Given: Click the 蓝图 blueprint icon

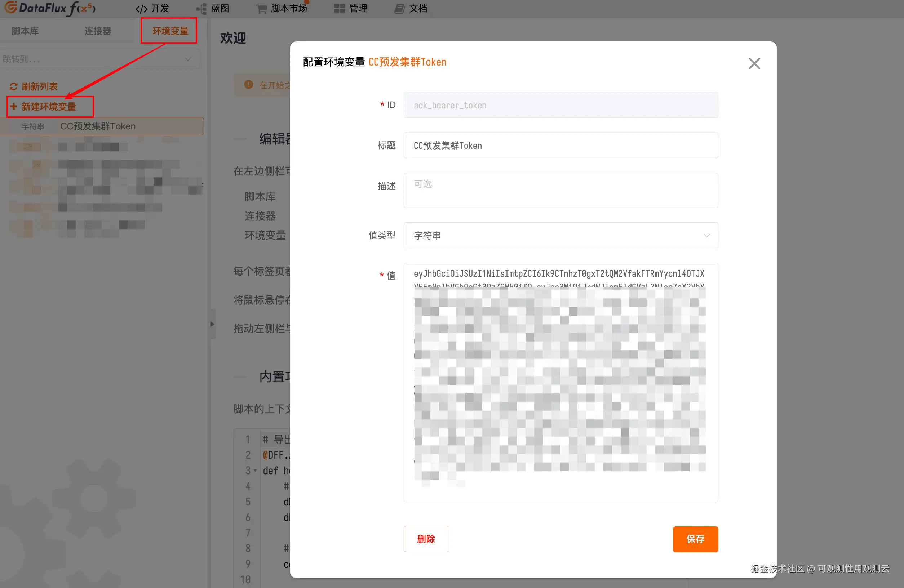Looking at the screenshot, I should [202, 9].
